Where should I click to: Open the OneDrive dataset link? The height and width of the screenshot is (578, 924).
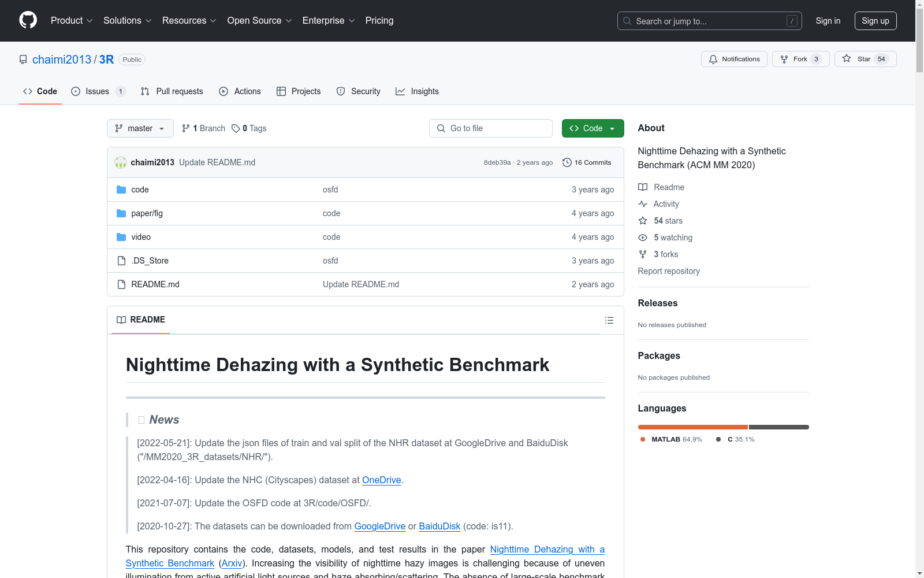pyautogui.click(x=381, y=480)
